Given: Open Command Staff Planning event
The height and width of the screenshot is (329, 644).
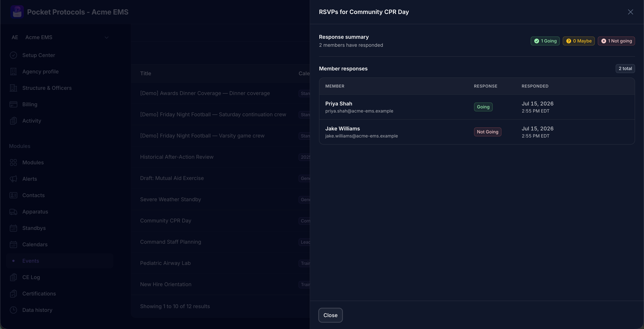Looking at the screenshot, I should pos(171,242).
